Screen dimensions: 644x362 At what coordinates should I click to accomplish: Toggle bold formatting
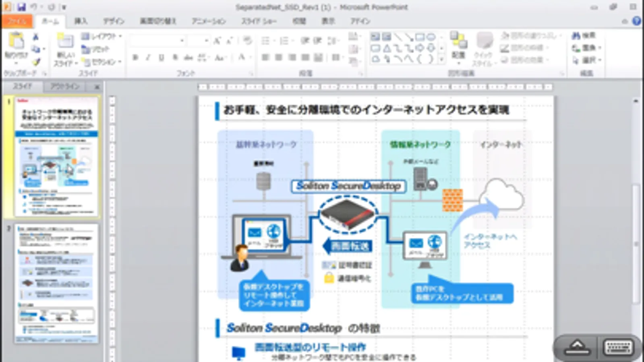[135, 58]
